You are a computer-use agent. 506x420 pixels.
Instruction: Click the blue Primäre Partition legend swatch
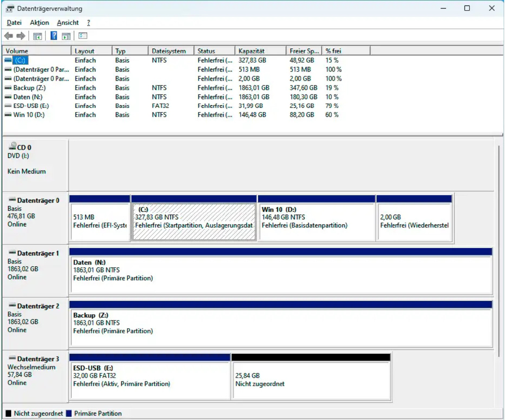click(69, 413)
